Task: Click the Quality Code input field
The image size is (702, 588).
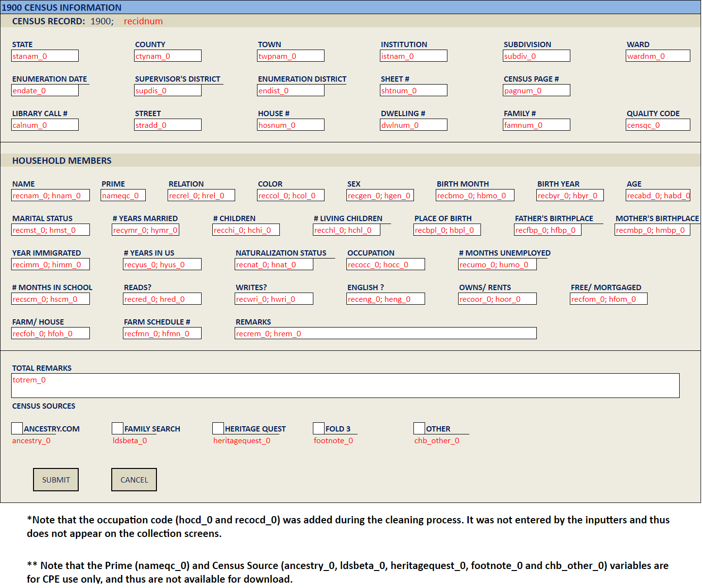Action: coord(658,125)
